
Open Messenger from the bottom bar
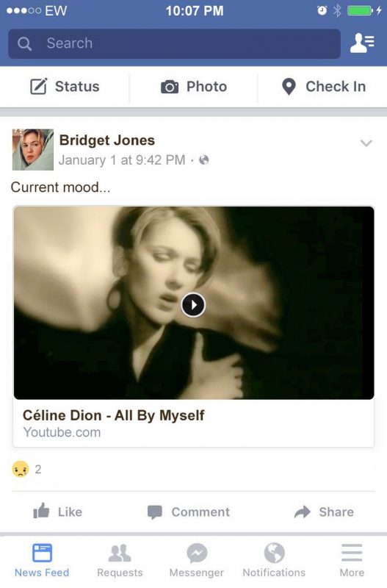tap(197, 560)
